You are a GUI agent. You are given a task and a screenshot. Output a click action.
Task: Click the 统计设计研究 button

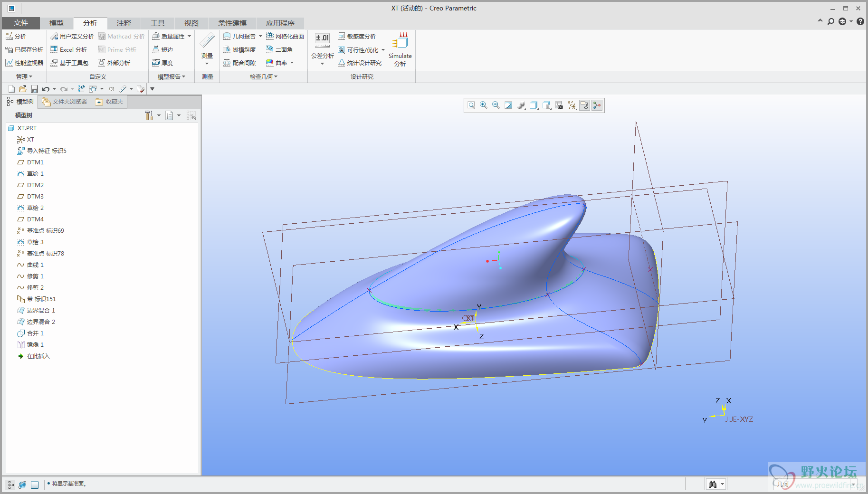coord(360,63)
